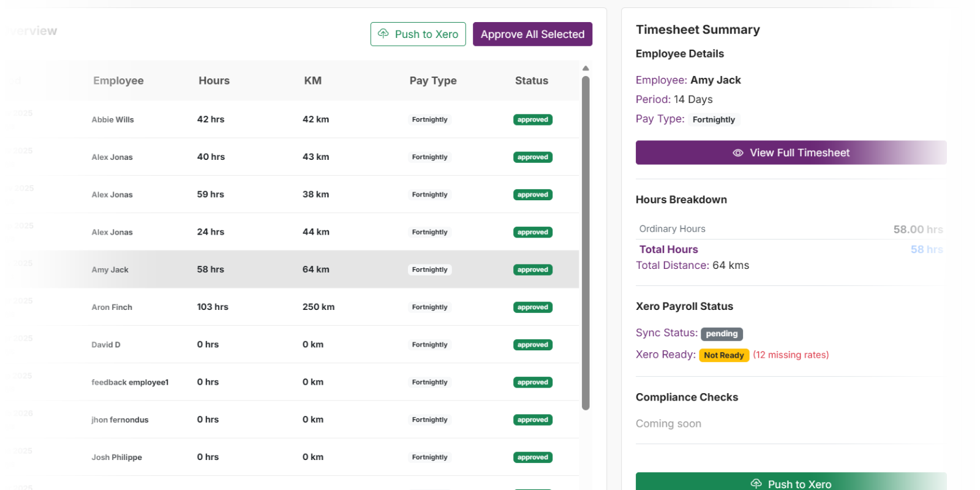Select Alex Jonas in the 59 hrs row
The width and height of the screenshot is (980, 490).
coord(112,195)
